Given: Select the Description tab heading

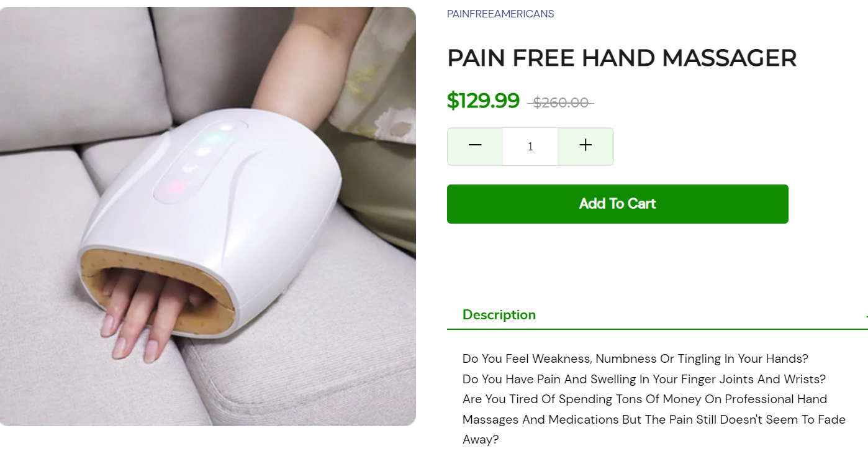Looking at the screenshot, I should pos(499,314).
